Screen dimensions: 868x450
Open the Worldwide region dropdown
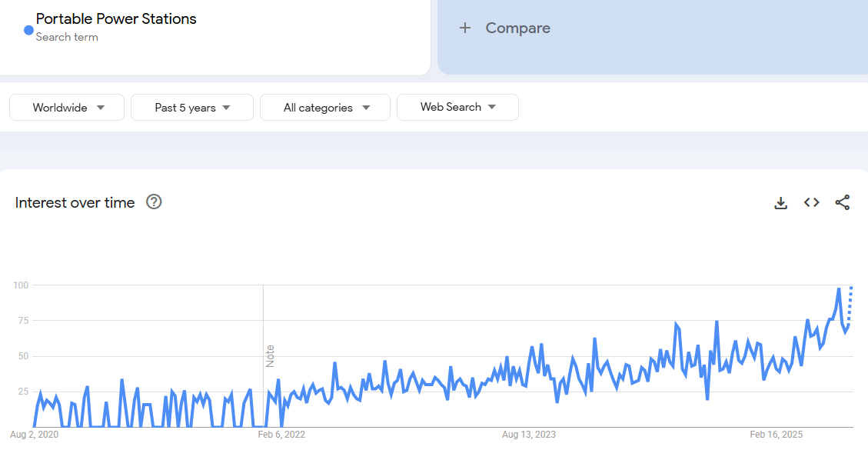coord(67,108)
